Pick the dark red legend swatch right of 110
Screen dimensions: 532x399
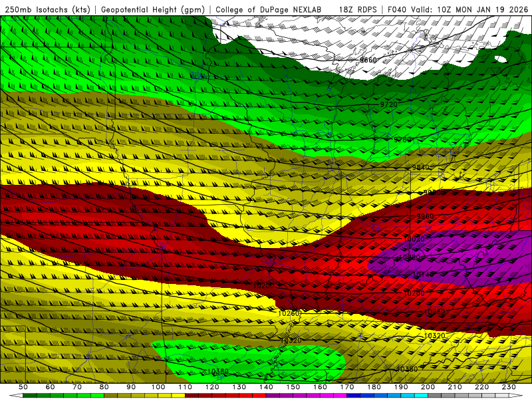tap(192, 396)
